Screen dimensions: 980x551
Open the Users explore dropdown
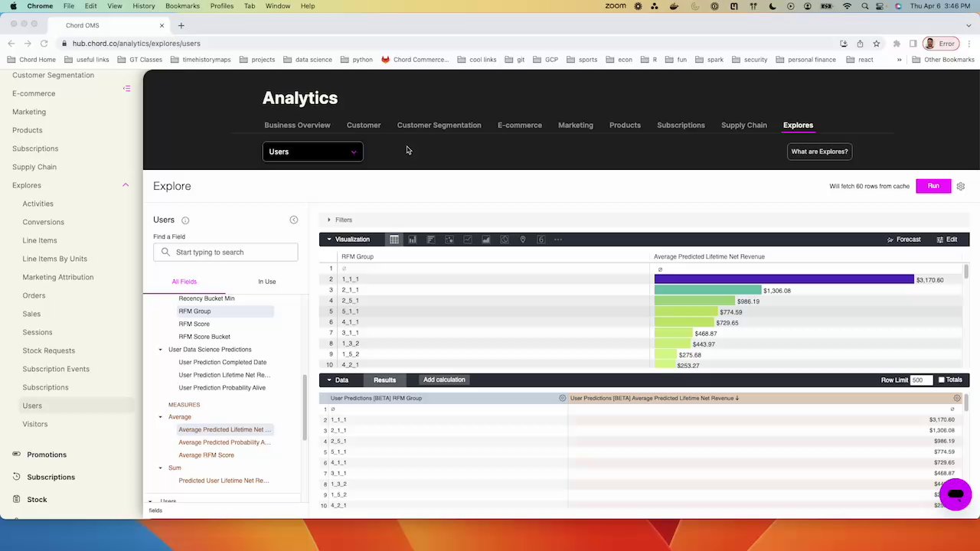pyautogui.click(x=312, y=152)
